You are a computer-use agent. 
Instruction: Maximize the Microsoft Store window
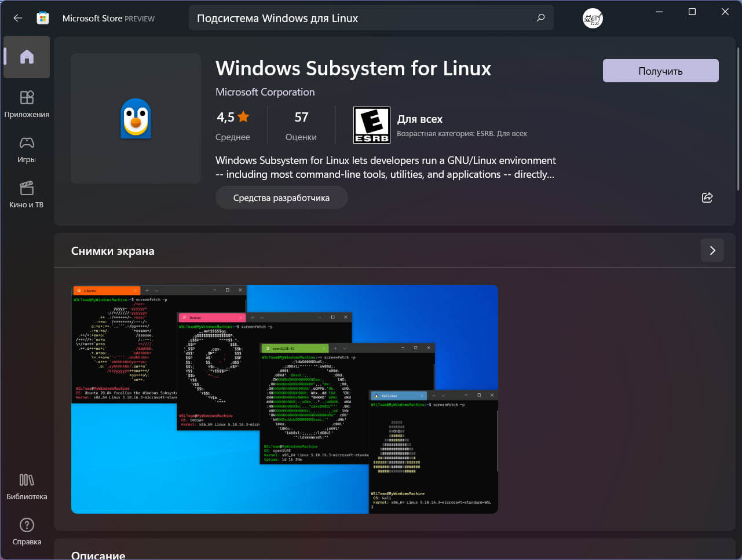pyautogui.click(x=692, y=12)
